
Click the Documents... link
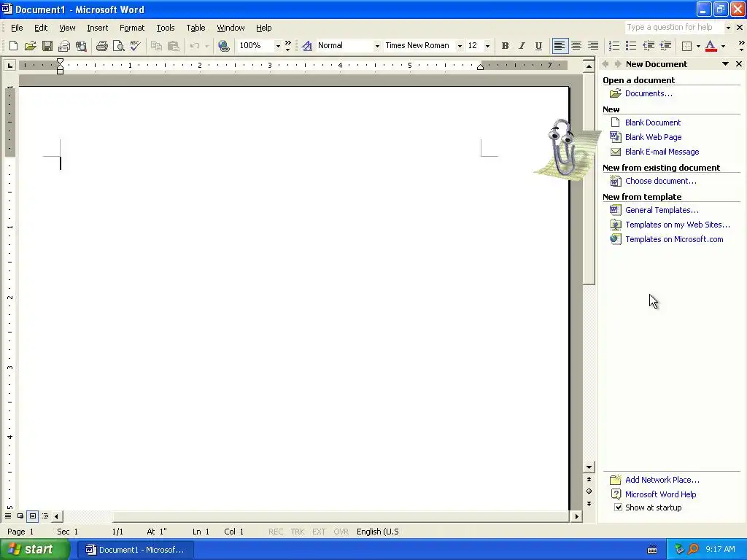click(649, 93)
